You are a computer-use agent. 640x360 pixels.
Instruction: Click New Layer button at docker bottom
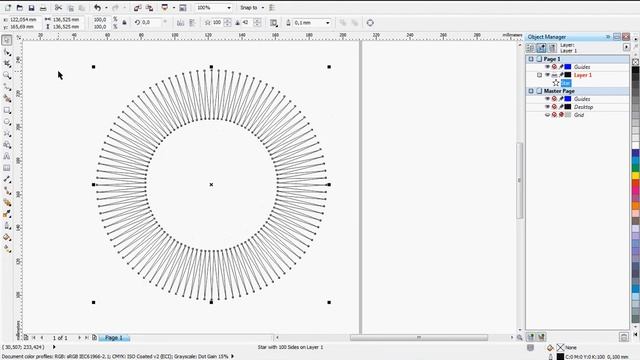pos(531,337)
